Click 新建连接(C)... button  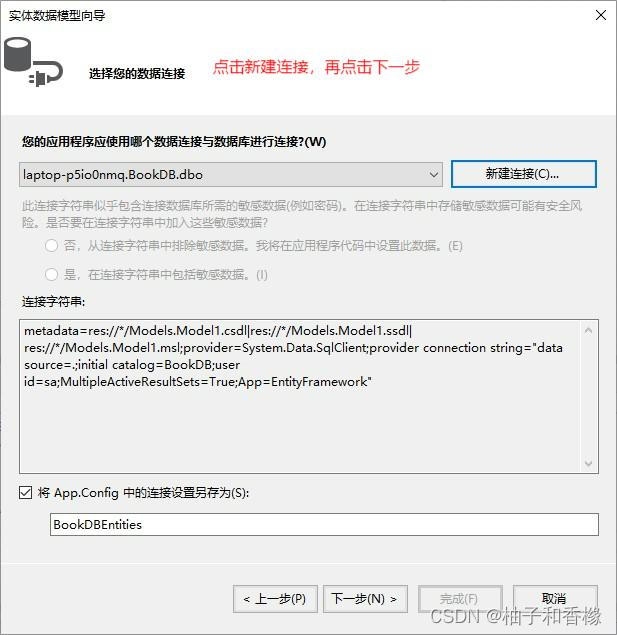[523, 174]
